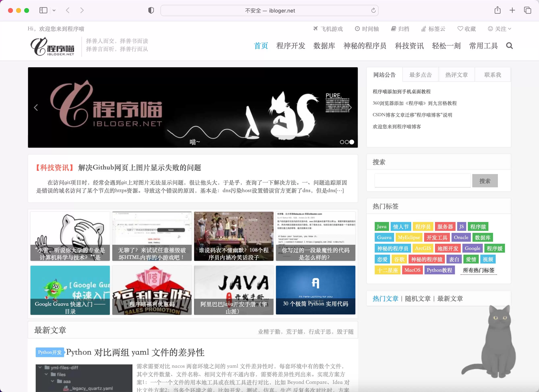Open thumbnail 你写过的一段最魔性的代码
This screenshot has height=392, width=539.
(315, 236)
